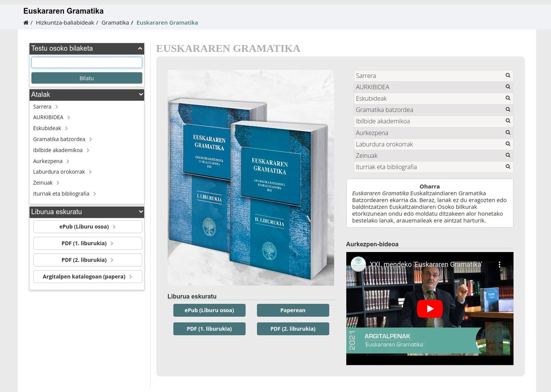Open the magnifier for Iturriak eta bibliografia
Screen dimensions: 551x392
pos(508,167)
